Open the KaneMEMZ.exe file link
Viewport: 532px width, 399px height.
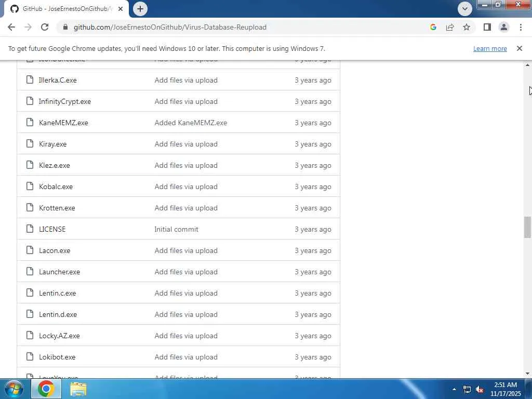63,123
